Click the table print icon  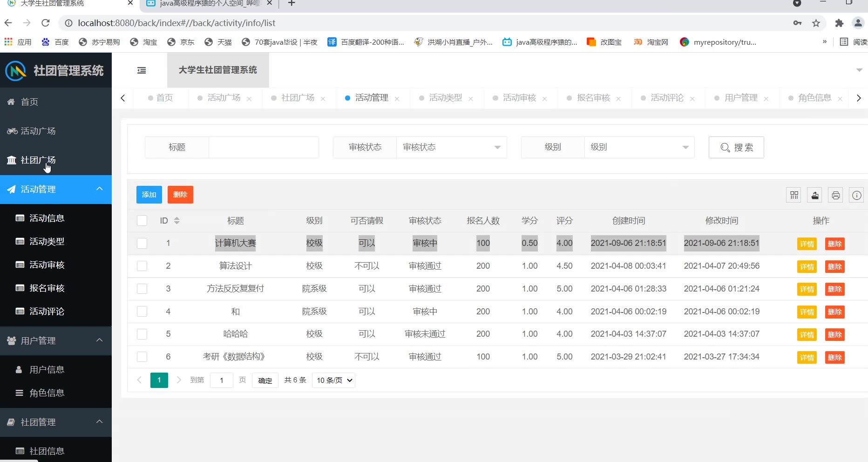(836, 195)
